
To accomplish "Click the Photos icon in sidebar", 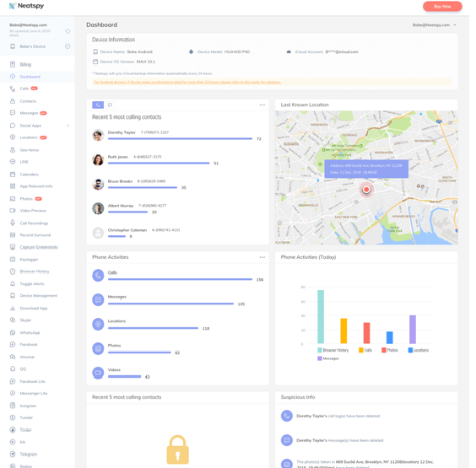I will click(13, 199).
